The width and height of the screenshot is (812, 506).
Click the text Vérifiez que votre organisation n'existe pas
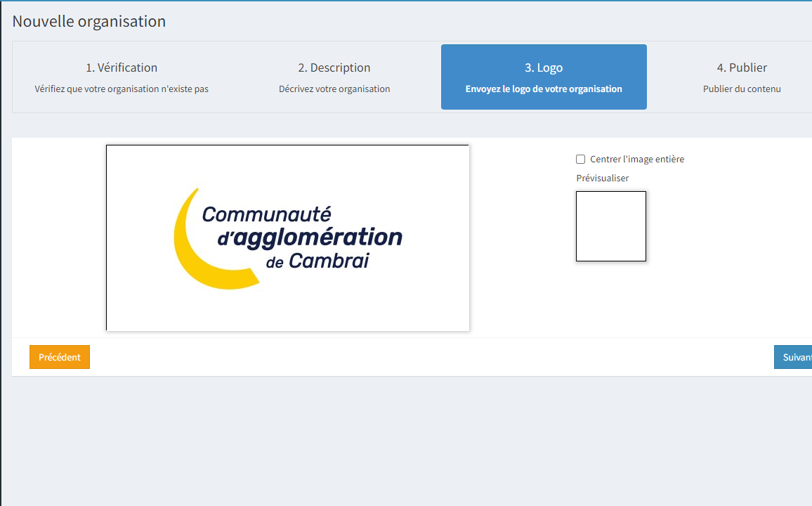tap(122, 89)
